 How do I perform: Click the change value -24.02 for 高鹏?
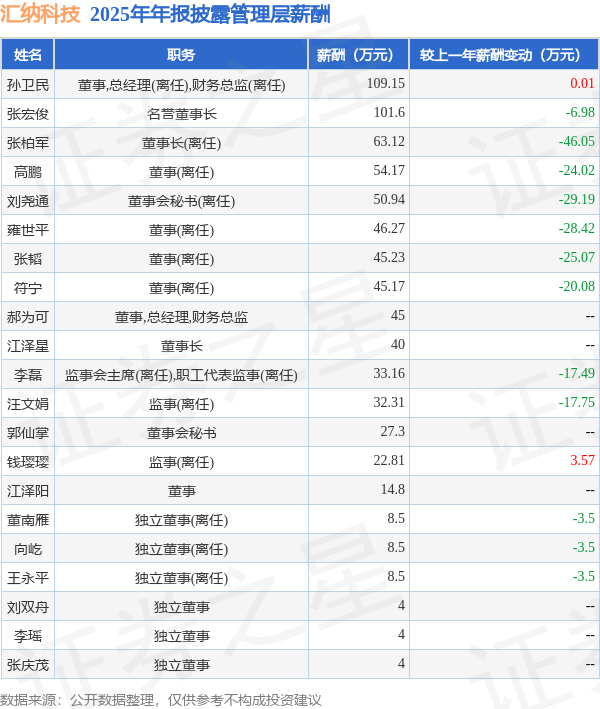pos(576,170)
